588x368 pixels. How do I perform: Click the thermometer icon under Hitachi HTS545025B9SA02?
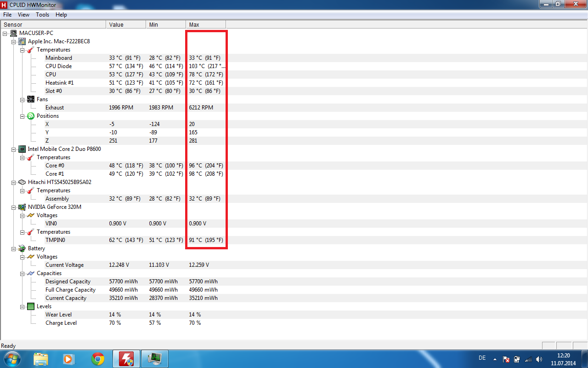point(31,190)
